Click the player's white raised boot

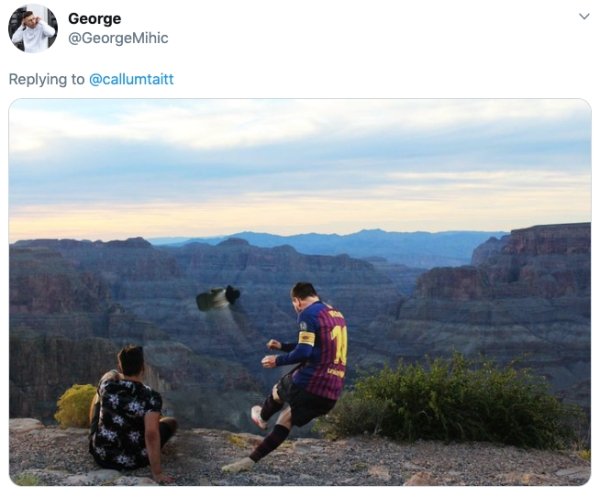click(258, 417)
